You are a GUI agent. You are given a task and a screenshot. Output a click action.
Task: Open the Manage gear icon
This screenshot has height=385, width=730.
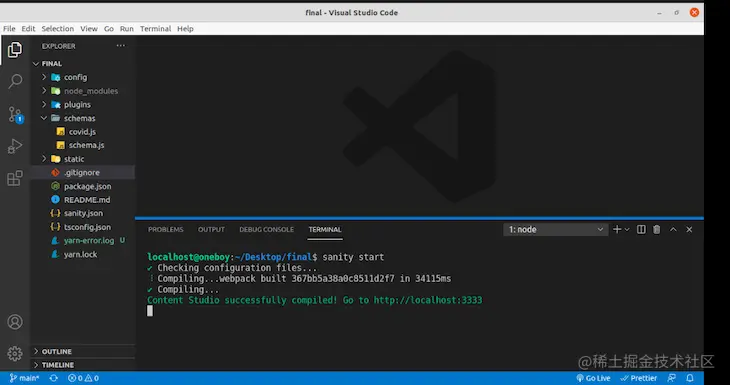15,353
